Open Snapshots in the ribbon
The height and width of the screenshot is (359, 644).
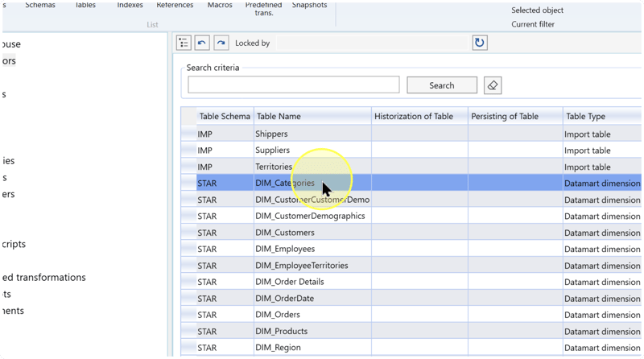pyautogui.click(x=309, y=5)
